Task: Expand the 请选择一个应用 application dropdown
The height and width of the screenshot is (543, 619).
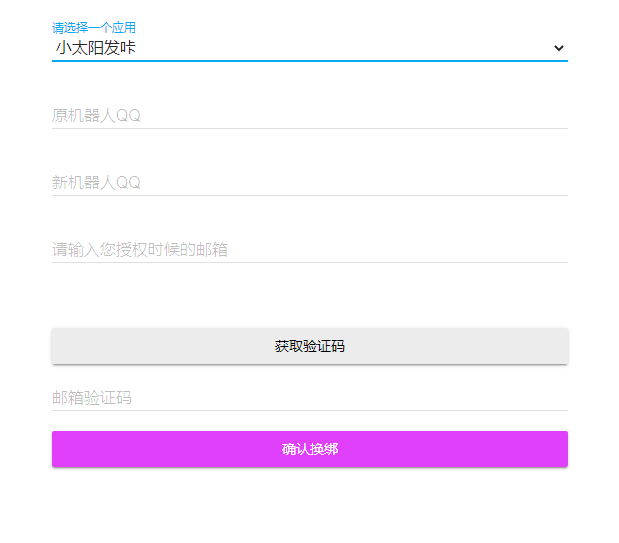Action: [x=309, y=47]
